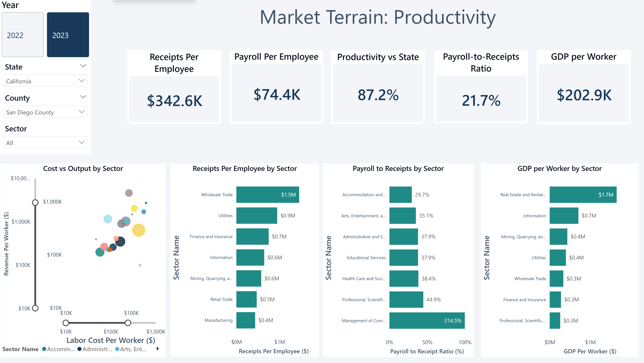Click the lower $10K handle of Revenue slider

[35, 308]
